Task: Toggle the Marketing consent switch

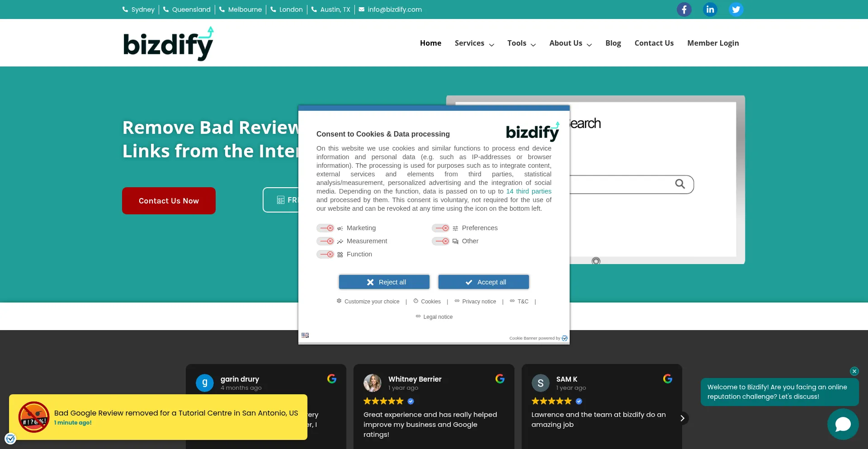Action: click(325, 228)
